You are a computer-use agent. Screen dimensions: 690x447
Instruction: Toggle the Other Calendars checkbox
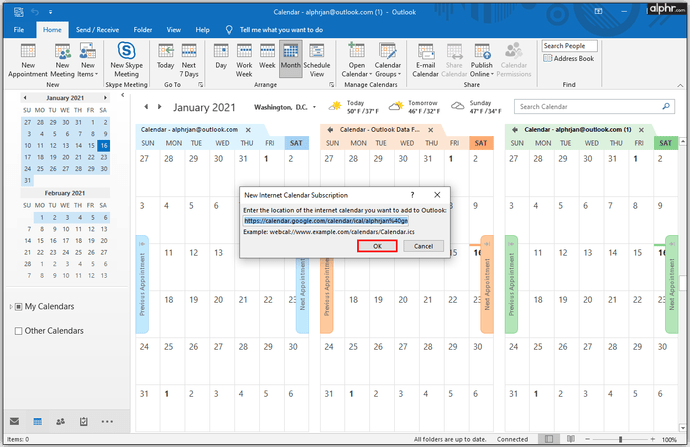pos(18,331)
